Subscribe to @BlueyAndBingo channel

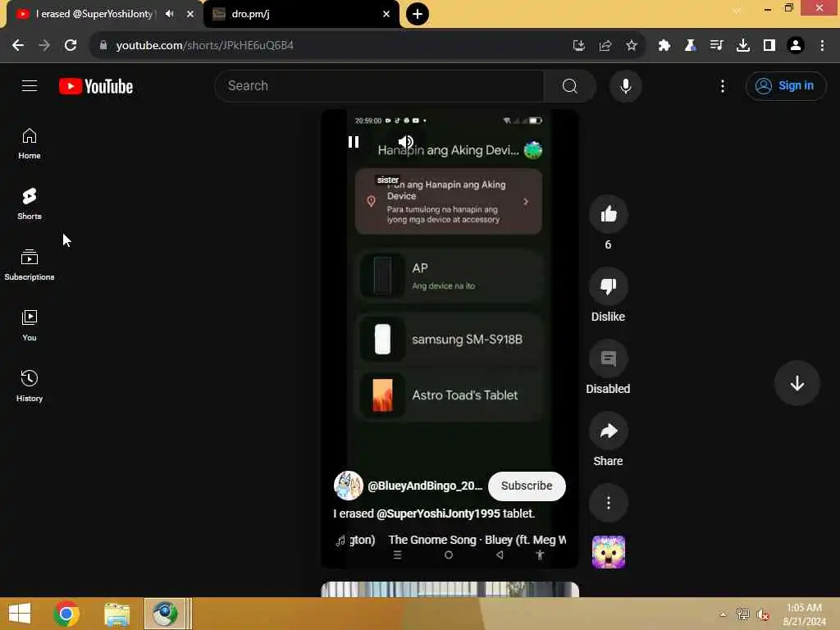pos(527,486)
